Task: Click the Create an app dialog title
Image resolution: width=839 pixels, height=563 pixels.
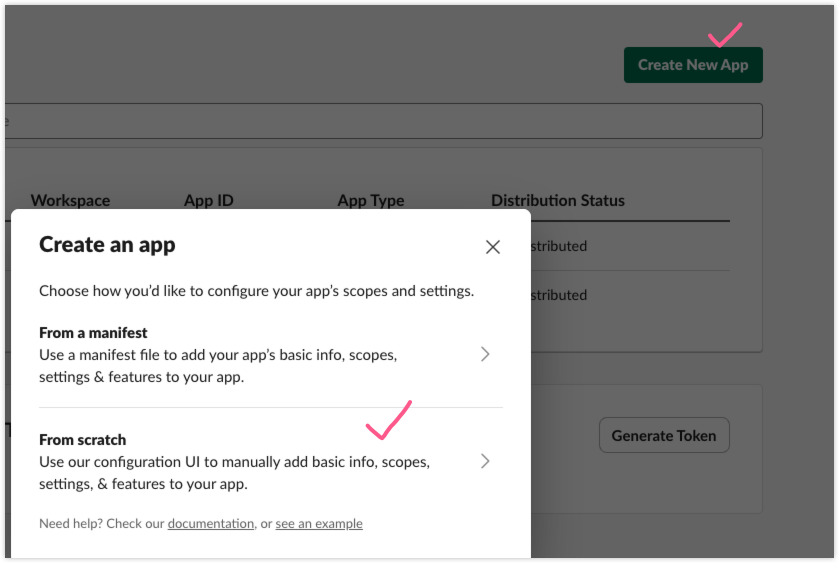Action: (107, 245)
